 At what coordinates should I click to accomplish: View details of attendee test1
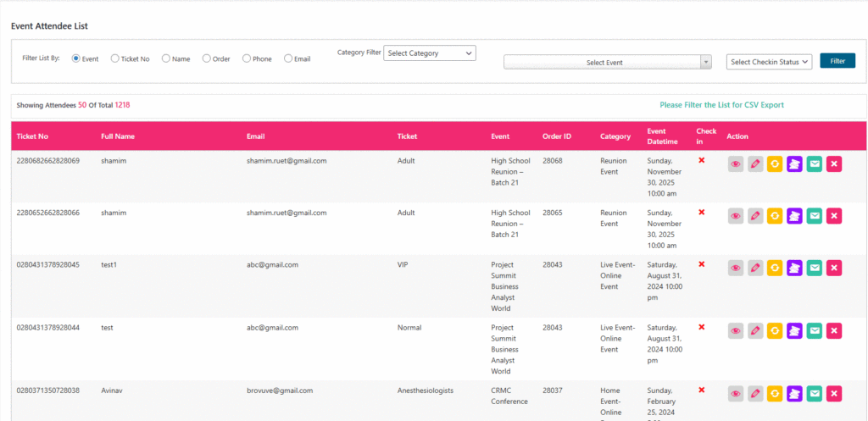click(x=736, y=268)
